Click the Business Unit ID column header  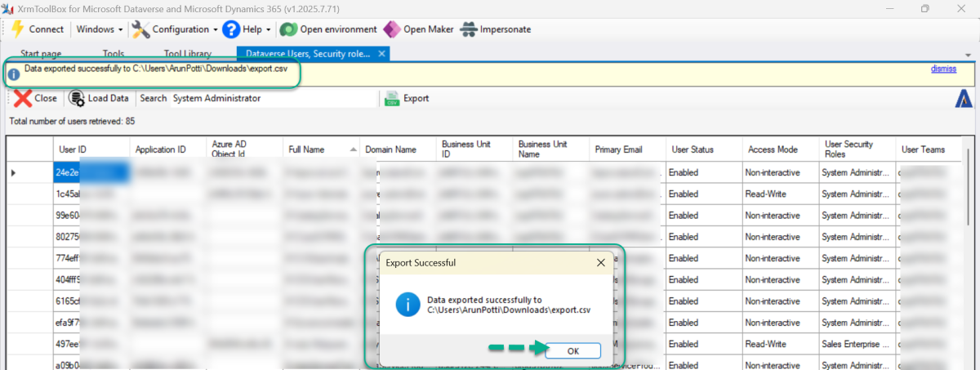tap(475, 149)
